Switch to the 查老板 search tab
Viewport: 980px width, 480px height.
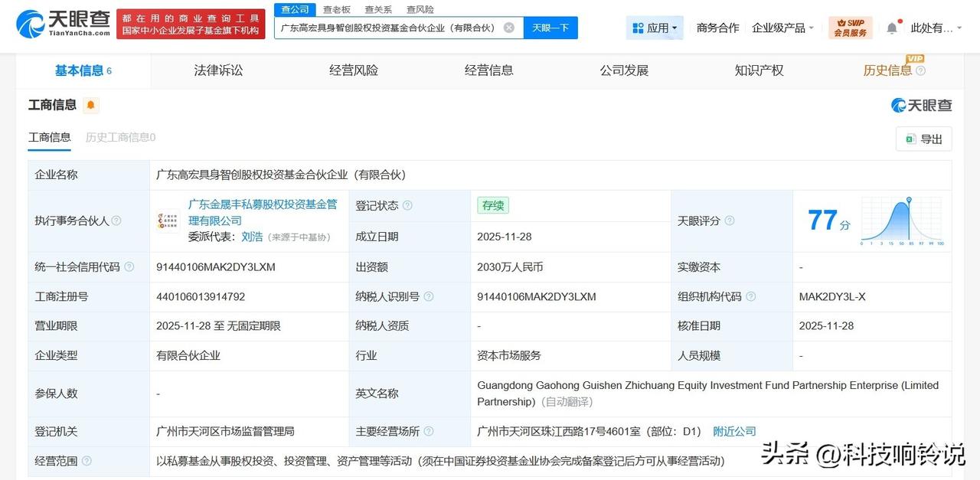[337, 9]
